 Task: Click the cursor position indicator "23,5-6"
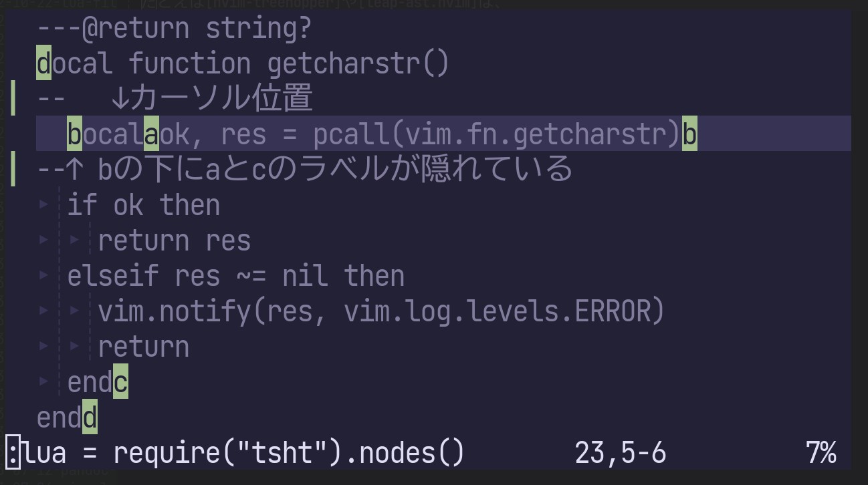(620, 453)
